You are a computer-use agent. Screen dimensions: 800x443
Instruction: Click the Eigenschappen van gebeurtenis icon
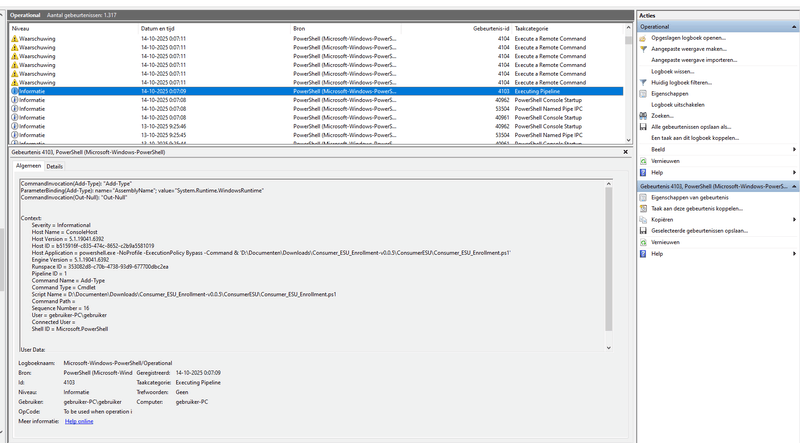point(643,198)
